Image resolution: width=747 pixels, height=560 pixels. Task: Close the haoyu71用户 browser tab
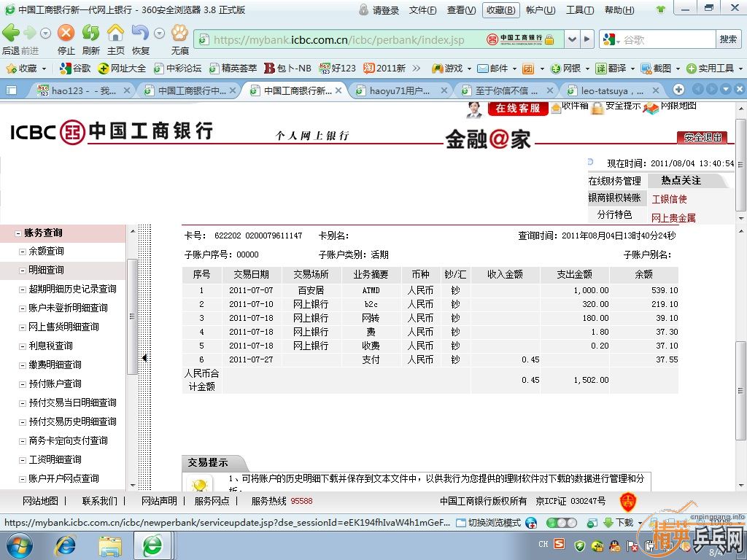pos(444,90)
